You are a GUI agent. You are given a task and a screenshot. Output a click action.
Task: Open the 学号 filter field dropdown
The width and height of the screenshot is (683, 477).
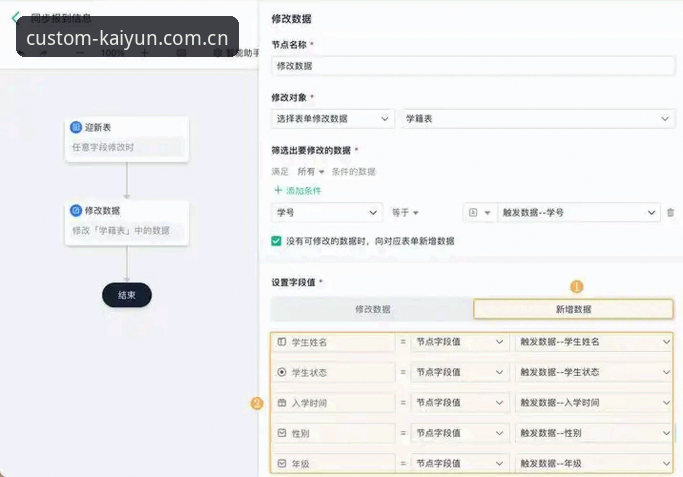[x=327, y=213]
